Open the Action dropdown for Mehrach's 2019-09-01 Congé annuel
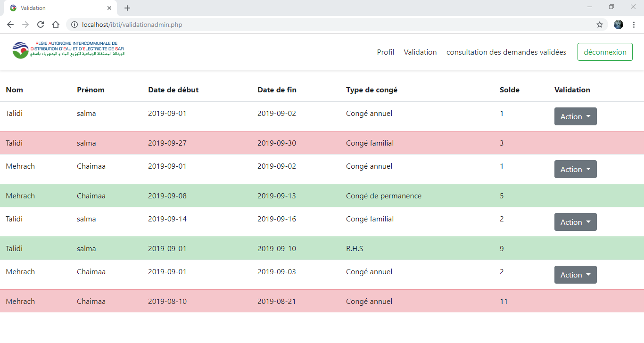 coord(575,275)
